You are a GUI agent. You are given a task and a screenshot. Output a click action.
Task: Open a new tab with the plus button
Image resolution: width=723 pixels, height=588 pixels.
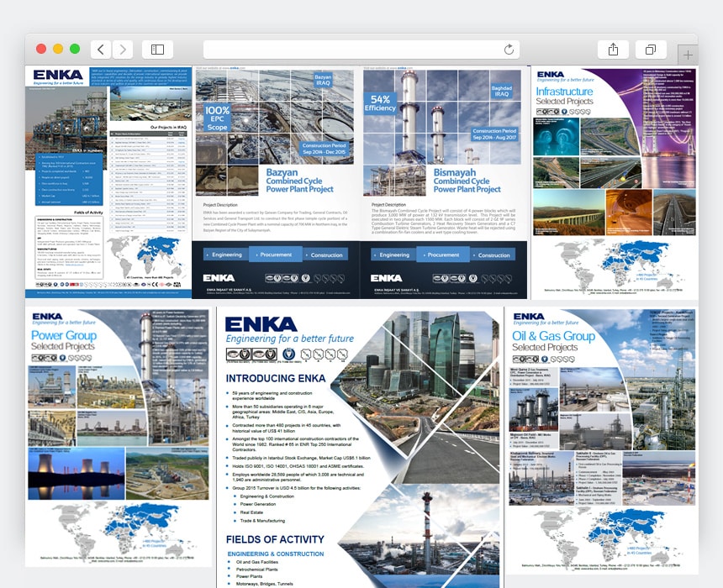point(687,55)
